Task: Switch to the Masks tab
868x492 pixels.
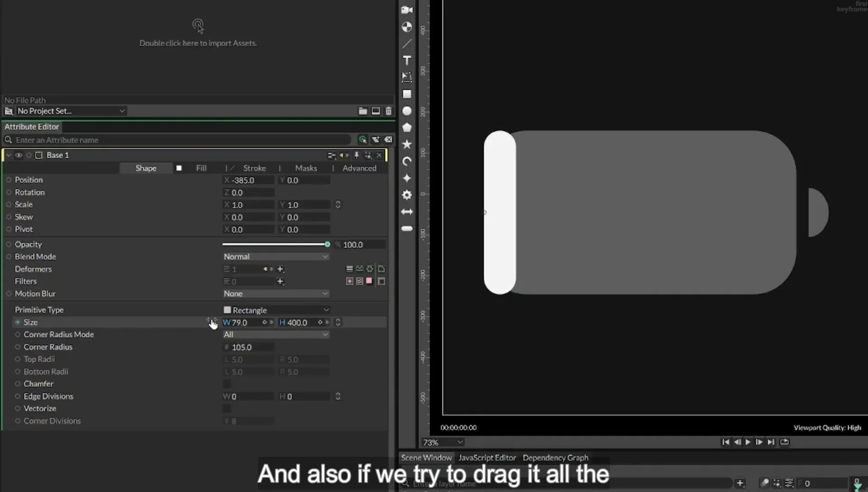Action: (306, 168)
